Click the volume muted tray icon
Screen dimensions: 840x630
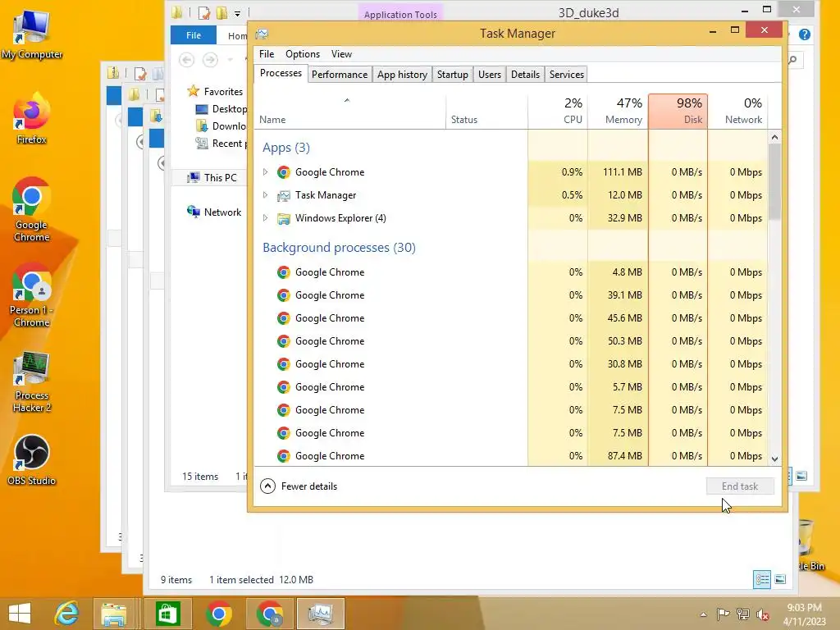[762, 614]
